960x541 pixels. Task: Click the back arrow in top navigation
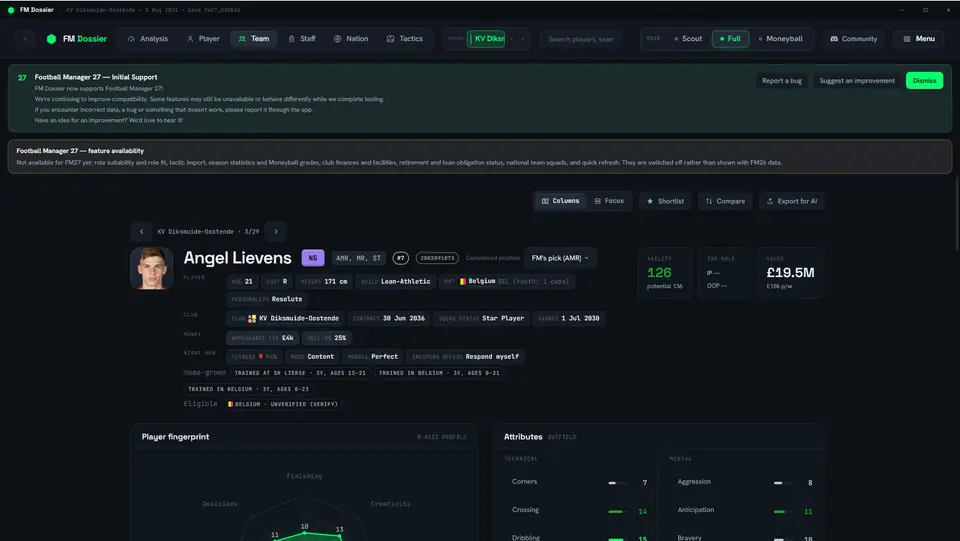coord(25,39)
